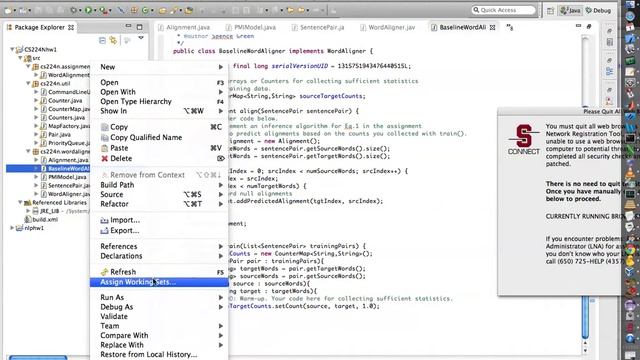Maximize the editor area
This screenshot has width=640, height=360.
coord(589,27)
